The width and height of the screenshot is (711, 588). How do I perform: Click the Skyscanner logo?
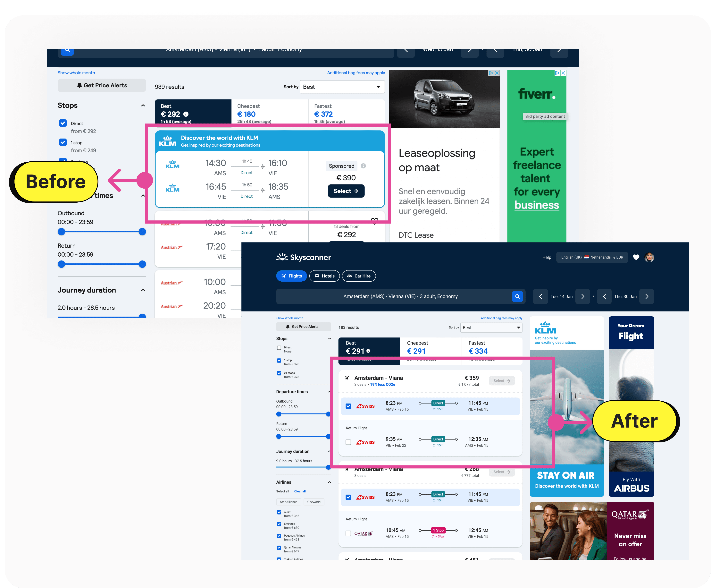pos(304,257)
